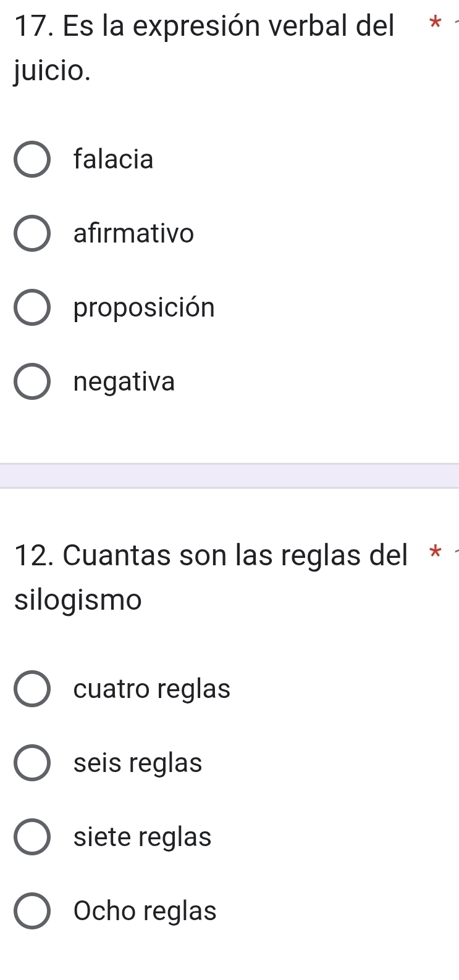Pick the Ocho reglas radio circle
Viewport: 459px width, 980px height.
32,911
